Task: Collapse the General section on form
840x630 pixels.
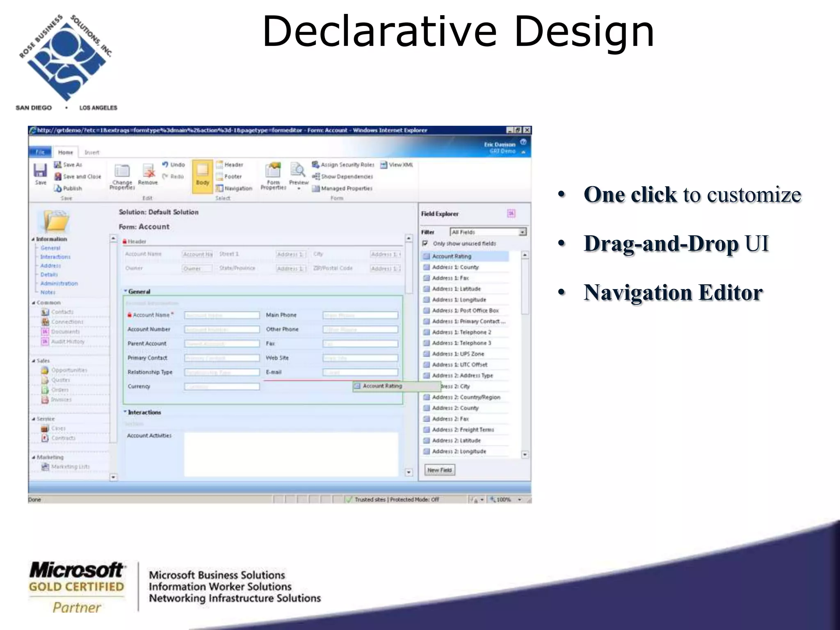Action: click(126, 291)
